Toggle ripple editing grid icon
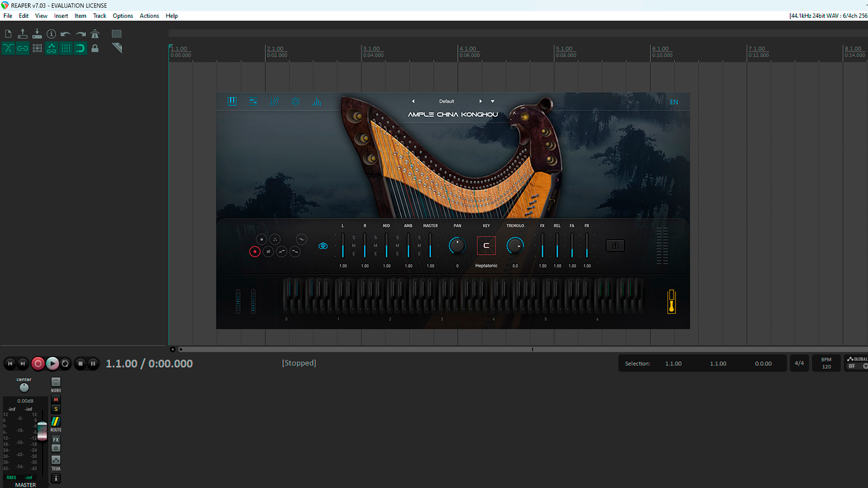Image resolution: width=868 pixels, height=488 pixels. click(x=37, y=48)
